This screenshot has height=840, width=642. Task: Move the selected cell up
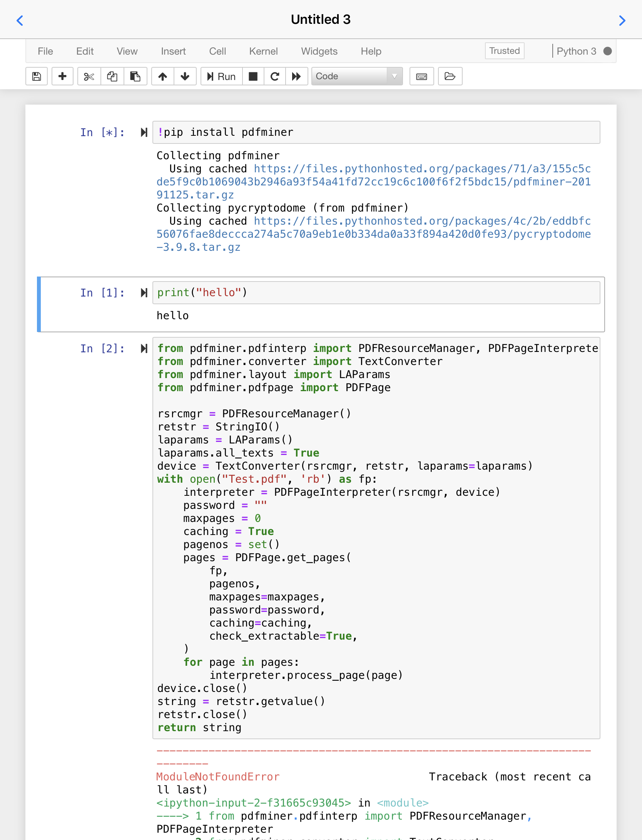162,76
